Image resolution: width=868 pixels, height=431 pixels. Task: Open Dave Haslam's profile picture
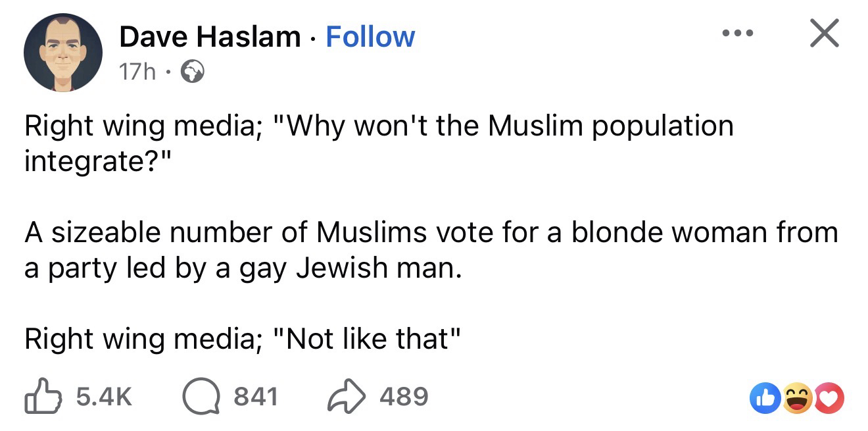click(x=63, y=52)
